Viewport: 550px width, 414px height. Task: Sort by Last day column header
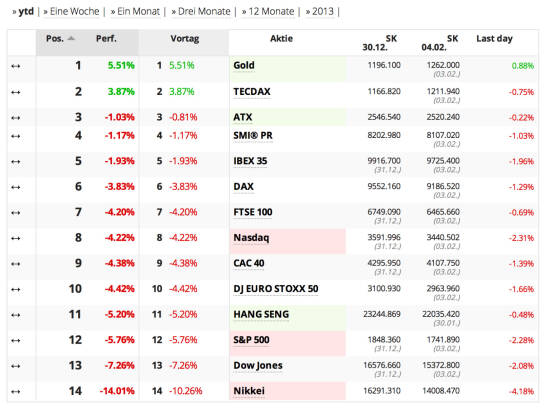click(495, 39)
